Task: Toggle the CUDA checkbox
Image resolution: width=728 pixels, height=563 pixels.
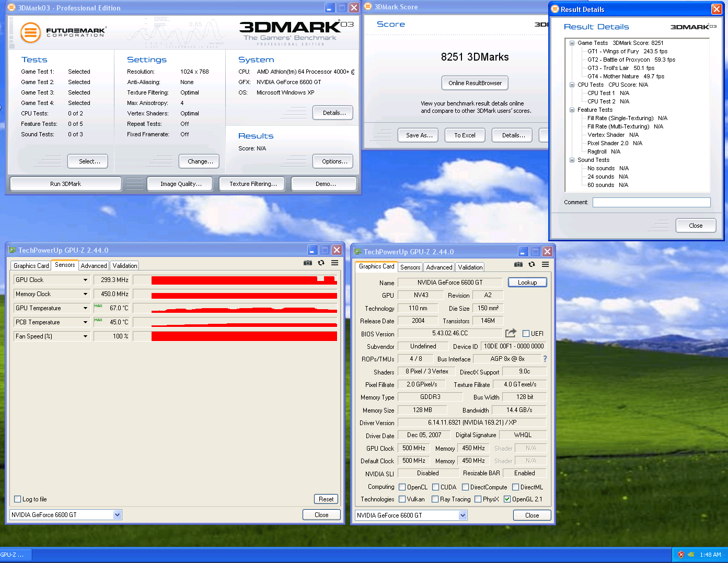Action: pos(436,487)
